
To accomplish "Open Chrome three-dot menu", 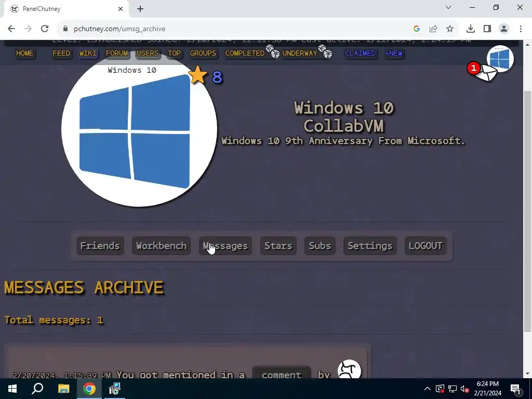I will [x=521, y=29].
